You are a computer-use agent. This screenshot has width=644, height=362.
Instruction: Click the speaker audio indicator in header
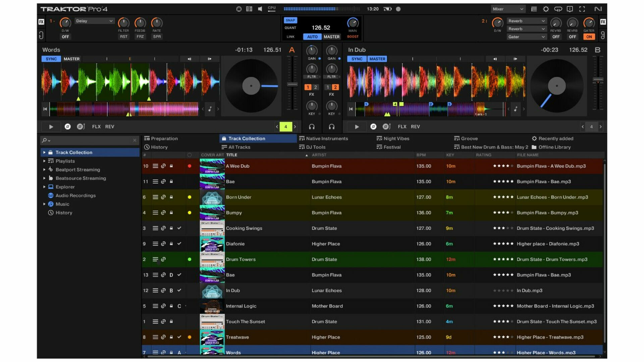pyautogui.click(x=260, y=9)
